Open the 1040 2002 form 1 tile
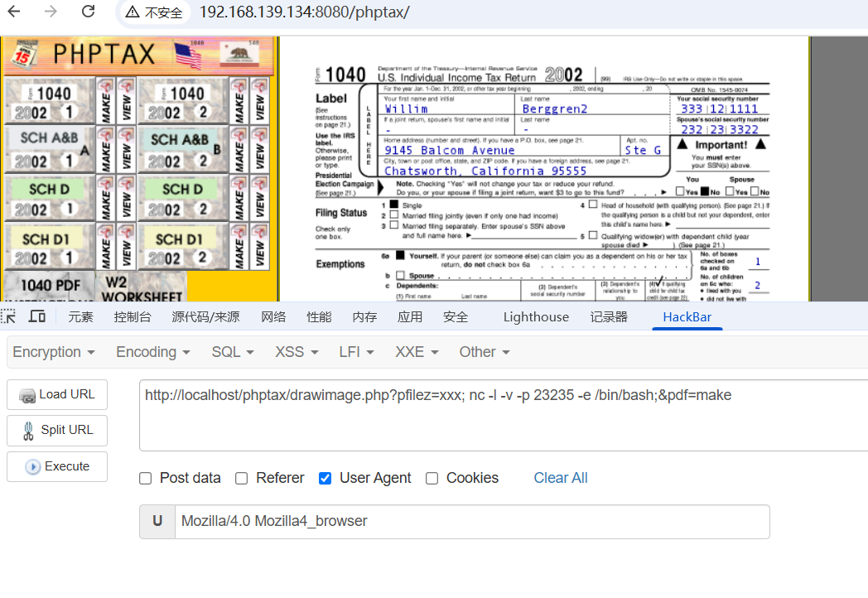This screenshot has width=868, height=598. point(50,101)
